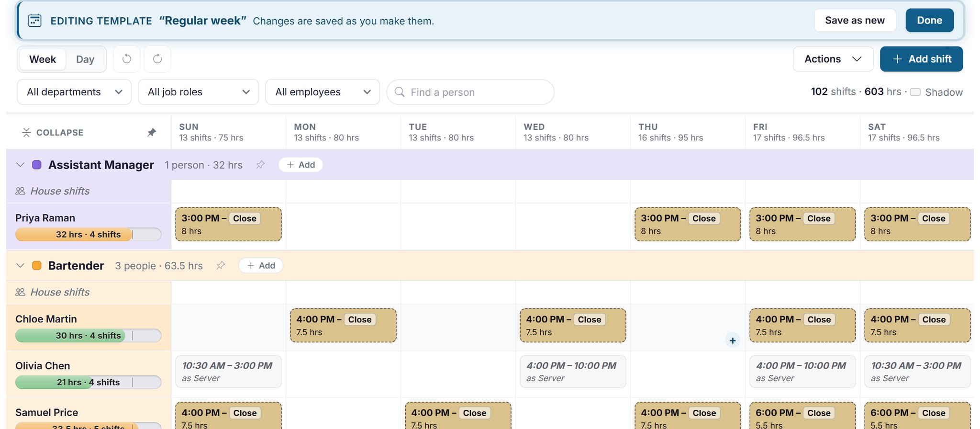Select the Chloe Martin employee name
Viewport: 980px width, 429px height.
46,319
